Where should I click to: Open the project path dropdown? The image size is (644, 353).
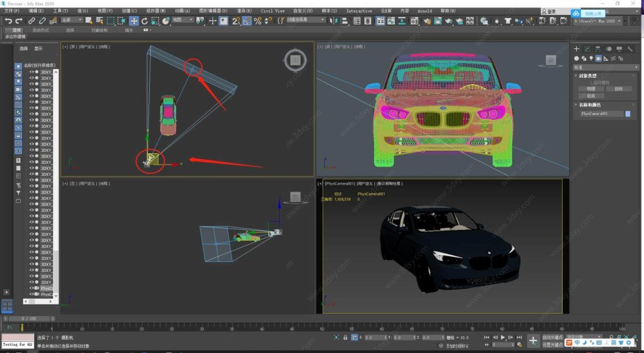point(597,21)
